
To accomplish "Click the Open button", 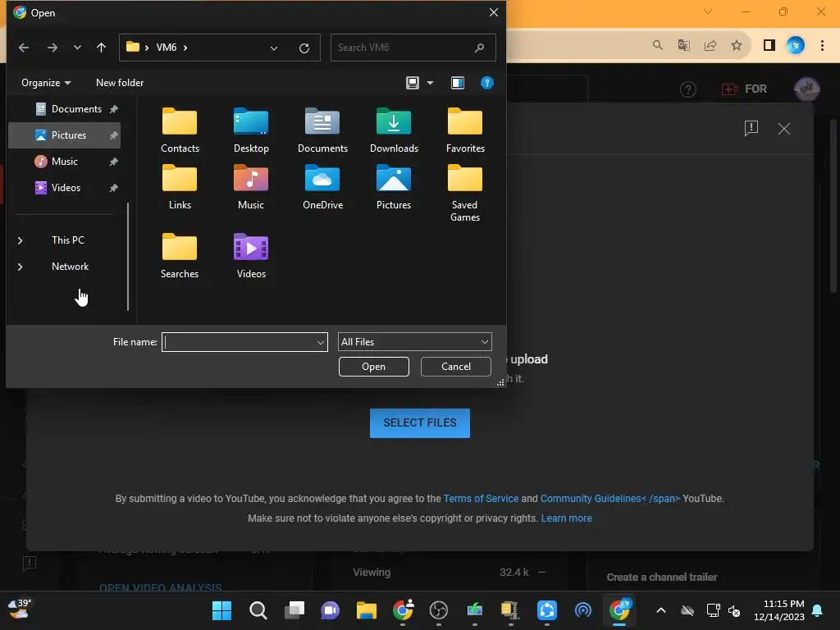I will 373,367.
